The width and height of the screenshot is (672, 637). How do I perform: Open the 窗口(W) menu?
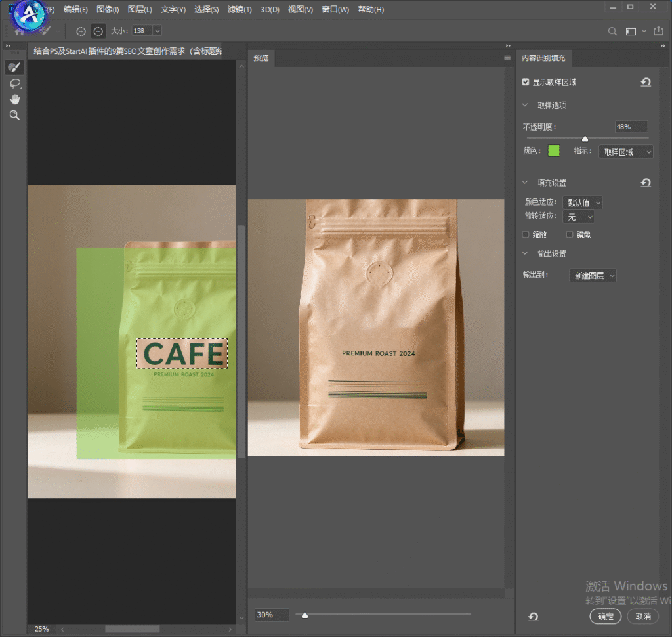[x=335, y=9]
